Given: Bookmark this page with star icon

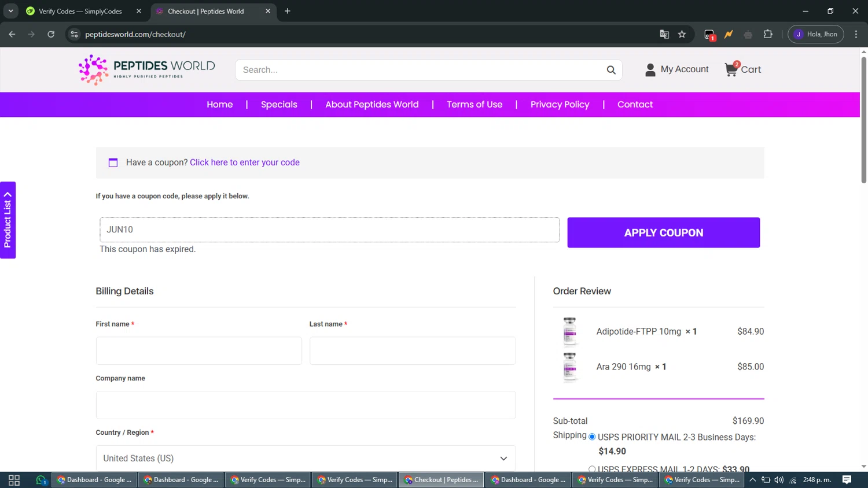Looking at the screenshot, I should point(682,34).
